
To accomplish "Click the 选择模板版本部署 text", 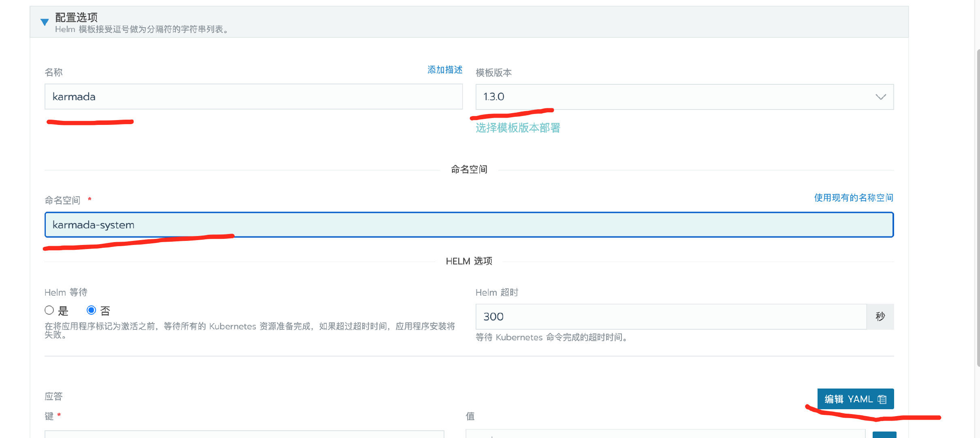I will coord(518,128).
